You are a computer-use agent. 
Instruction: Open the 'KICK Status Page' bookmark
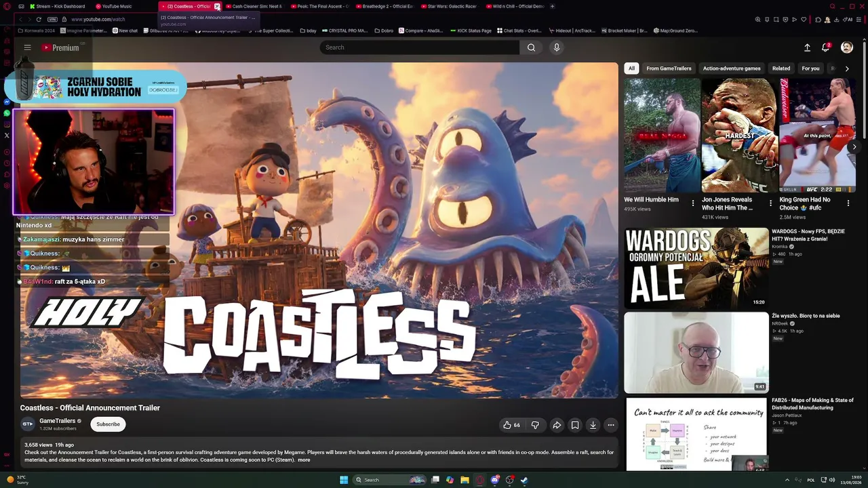tap(471, 30)
